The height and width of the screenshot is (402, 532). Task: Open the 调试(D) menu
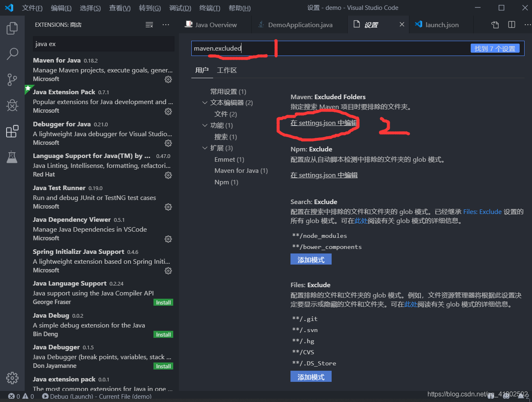tap(180, 8)
